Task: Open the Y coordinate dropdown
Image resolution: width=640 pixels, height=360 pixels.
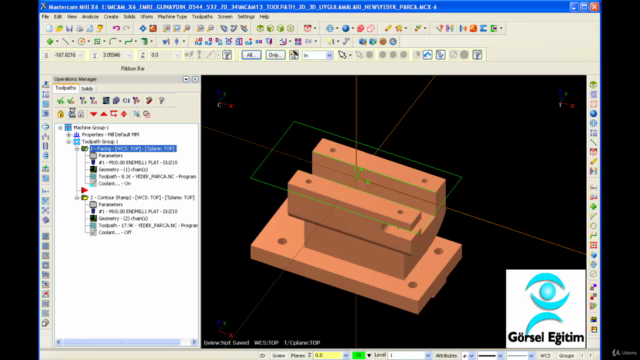Action: pyautogui.click(x=129, y=55)
